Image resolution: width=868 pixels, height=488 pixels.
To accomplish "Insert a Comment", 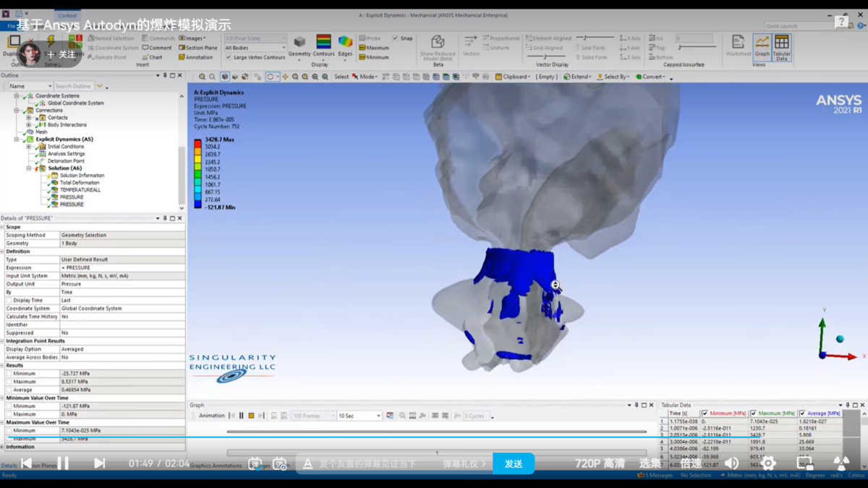I will tap(156, 48).
